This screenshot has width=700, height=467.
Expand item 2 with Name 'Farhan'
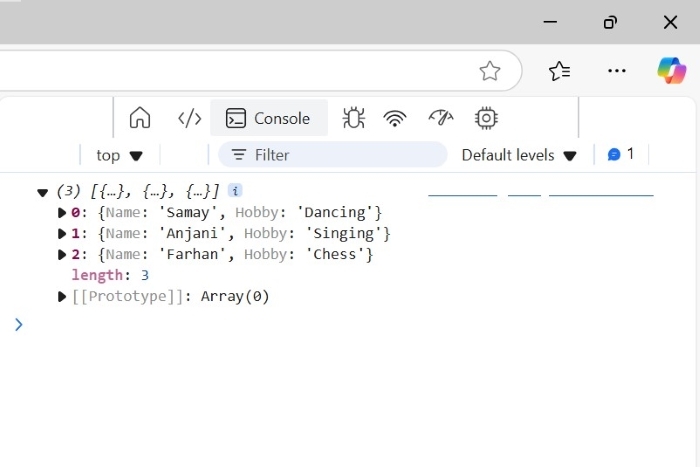tap(62, 254)
